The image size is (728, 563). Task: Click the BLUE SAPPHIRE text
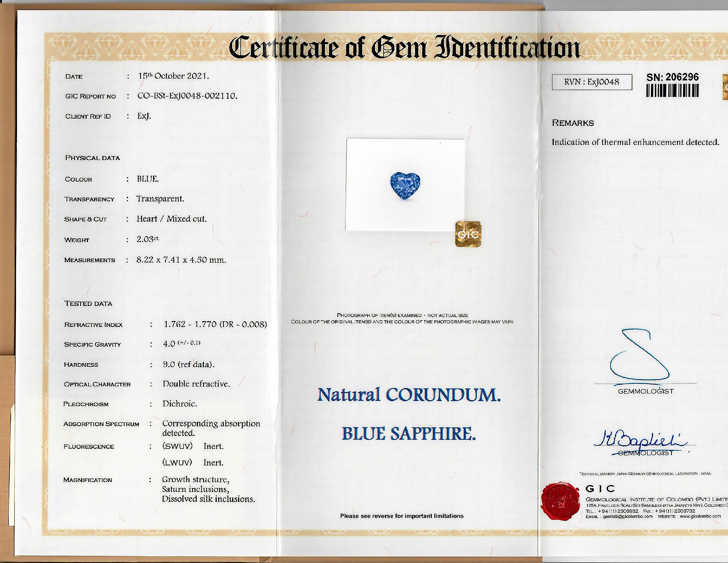409,434
